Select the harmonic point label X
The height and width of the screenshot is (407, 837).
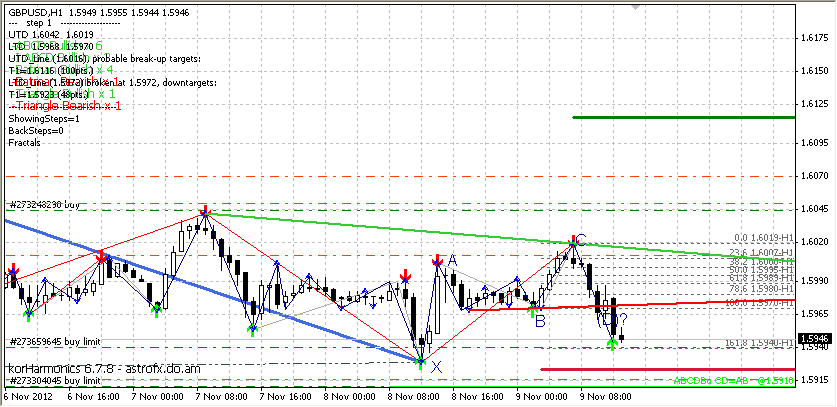coord(436,366)
